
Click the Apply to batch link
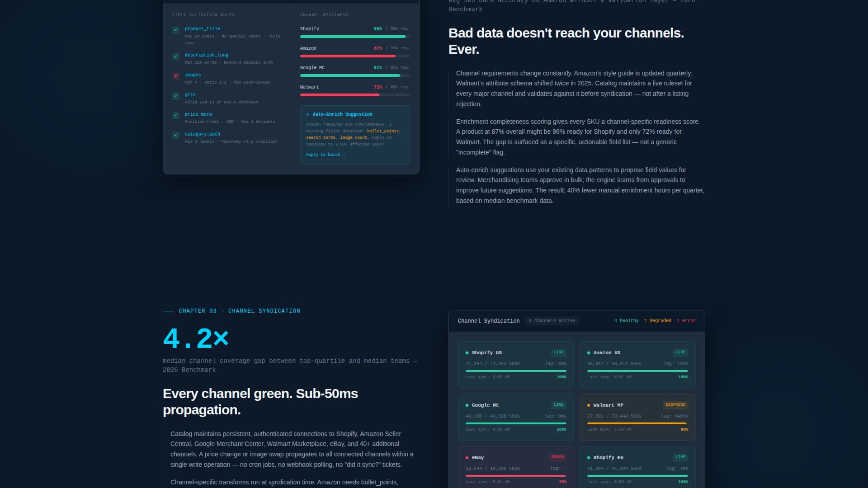(x=325, y=155)
